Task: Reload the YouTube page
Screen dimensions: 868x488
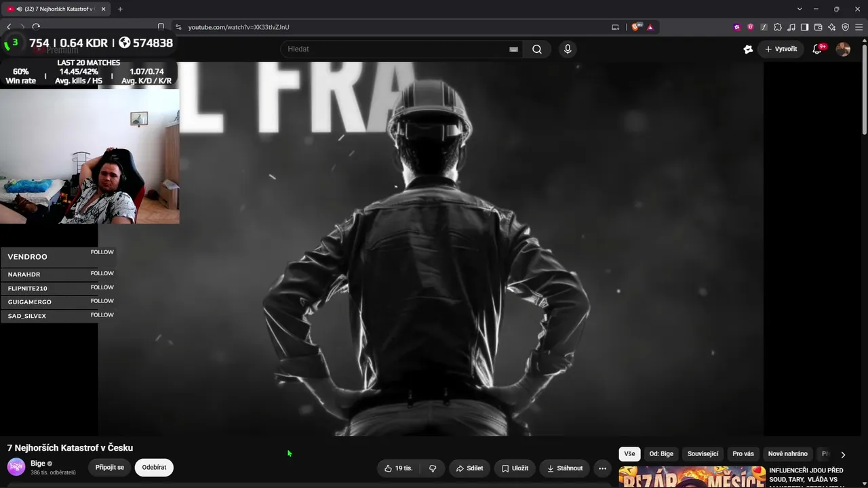Action: point(36,27)
